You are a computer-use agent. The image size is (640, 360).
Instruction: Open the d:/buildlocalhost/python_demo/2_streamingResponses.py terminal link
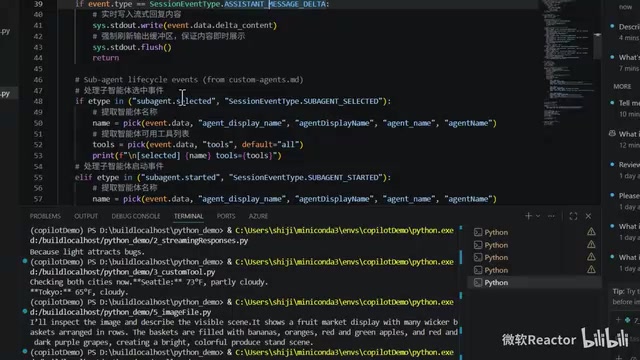(139, 240)
